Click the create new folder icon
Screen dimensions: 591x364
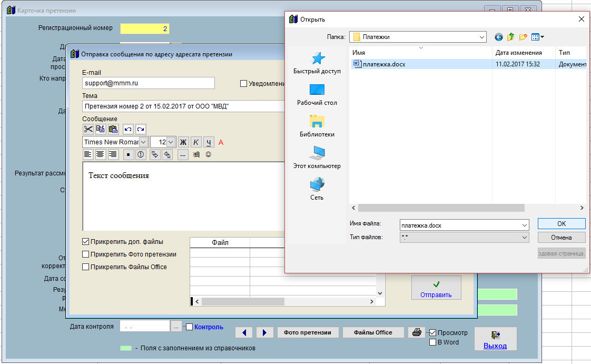pos(523,37)
